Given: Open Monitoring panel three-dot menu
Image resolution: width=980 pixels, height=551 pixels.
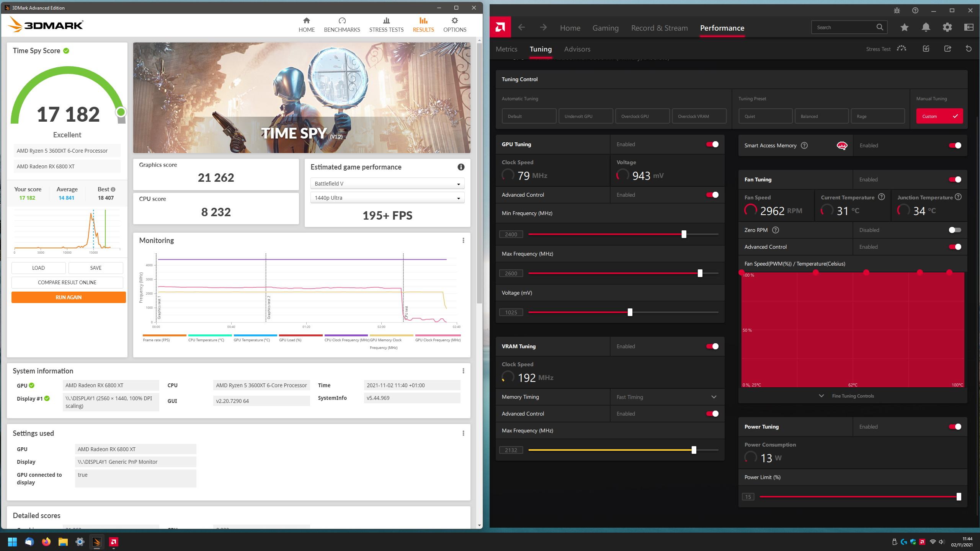Looking at the screenshot, I should pyautogui.click(x=463, y=240).
